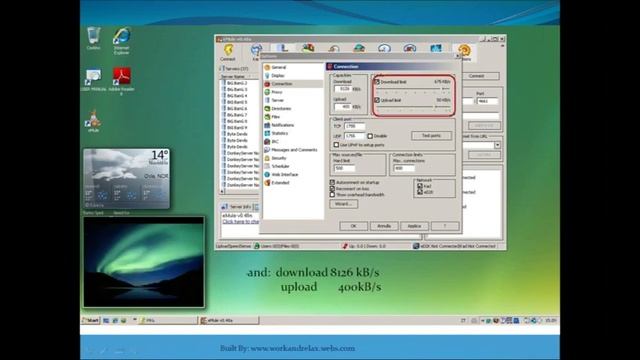This screenshot has width=640, height=360.
Task: Click the TCP port input field
Action: pos(354,126)
